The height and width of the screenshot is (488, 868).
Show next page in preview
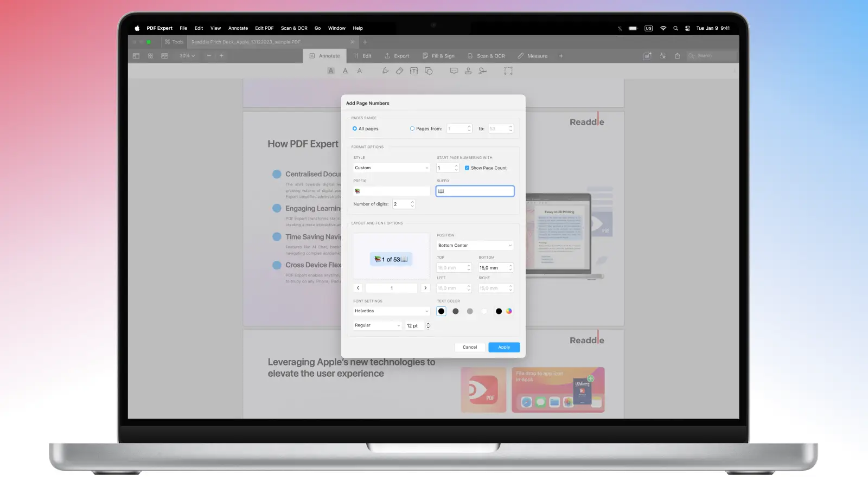point(425,288)
